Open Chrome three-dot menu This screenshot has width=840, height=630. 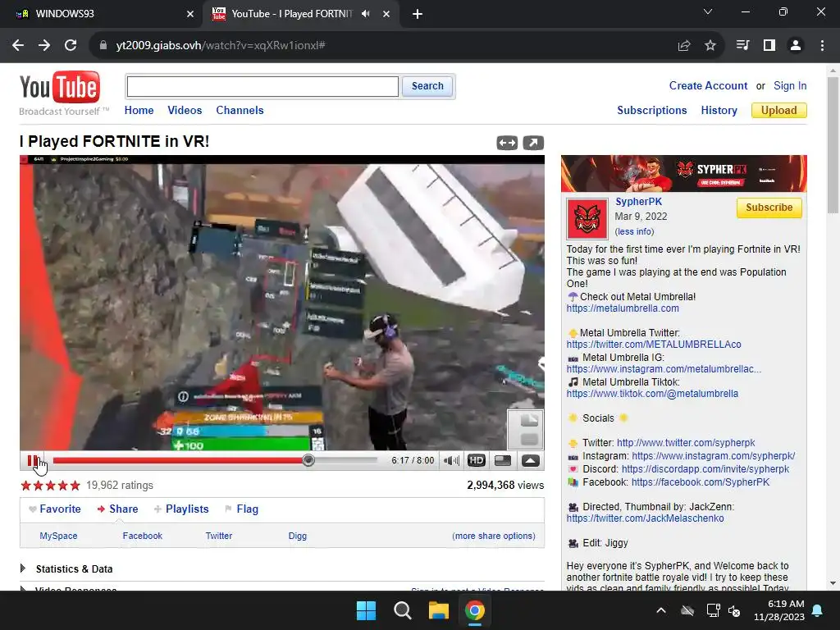click(x=822, y=46)
